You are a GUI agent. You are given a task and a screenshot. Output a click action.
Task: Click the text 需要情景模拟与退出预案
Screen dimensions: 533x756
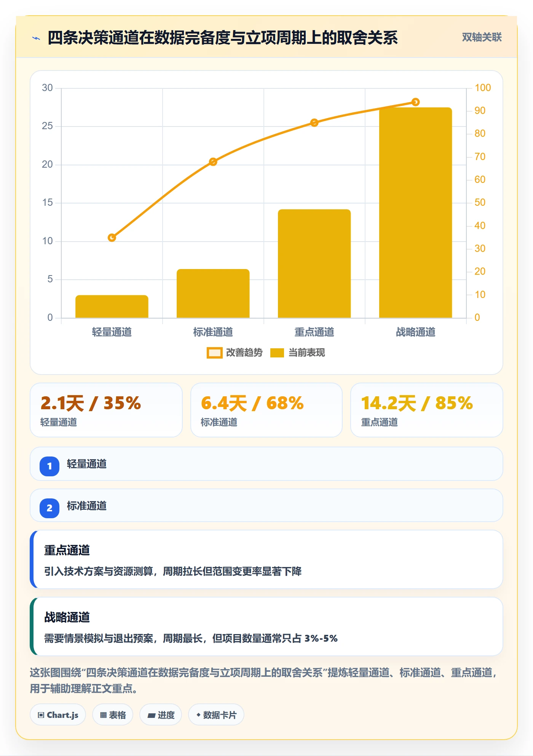pyautogui.click(x=99, y=638)
